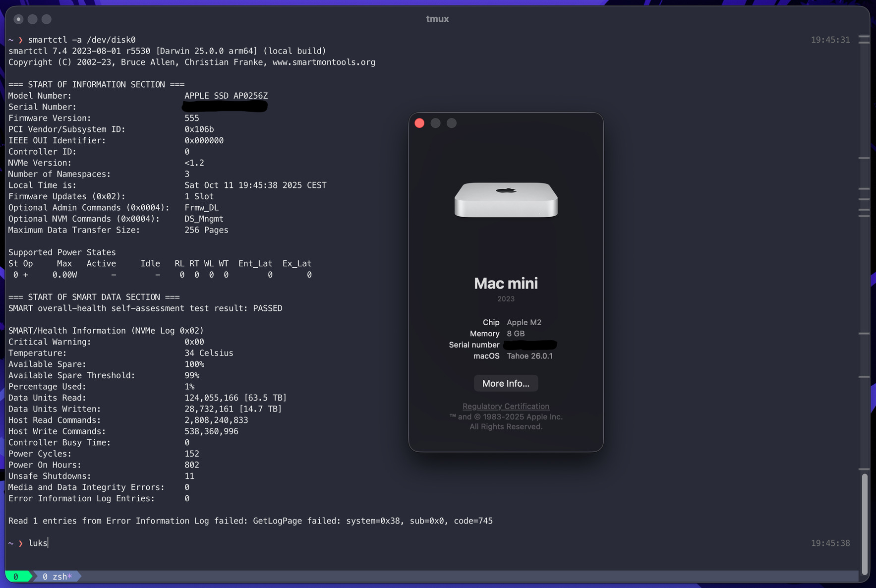This screenshot has height=588, width=876.
Task: Click the '124,055,166 [63.5 TB]' value
Action: click(x=235, y=398)
